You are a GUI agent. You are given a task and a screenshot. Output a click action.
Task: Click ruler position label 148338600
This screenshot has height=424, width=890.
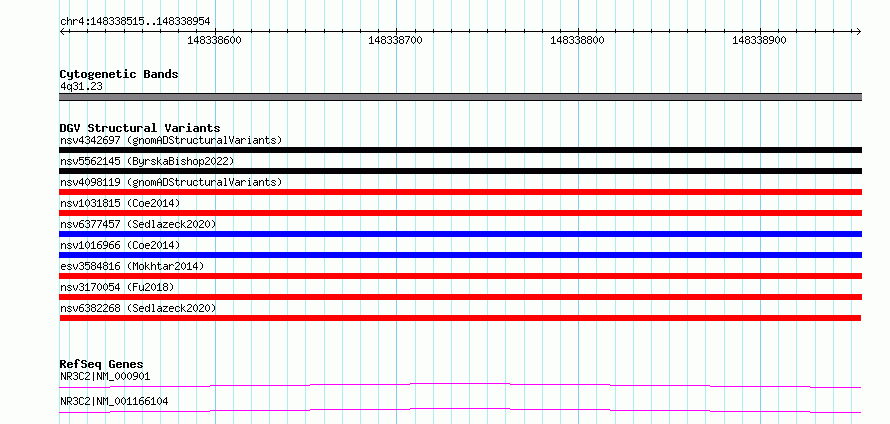[215, 40]
